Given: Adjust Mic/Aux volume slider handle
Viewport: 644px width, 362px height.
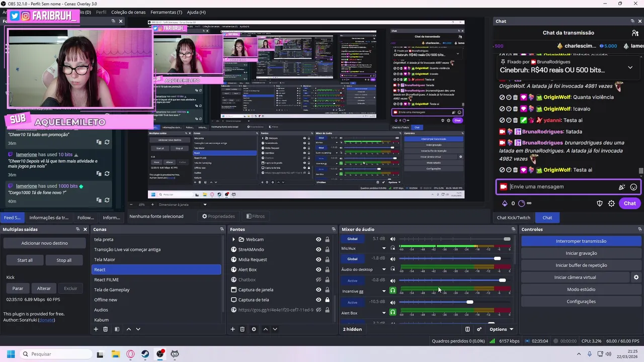Looking at the screenshot, I should tap(507, 239).
